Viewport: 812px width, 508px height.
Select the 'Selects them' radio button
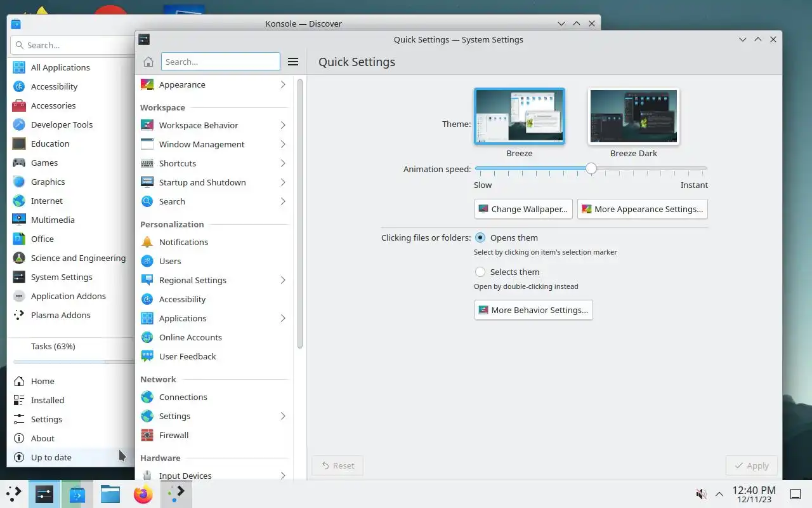tap(480, 272)
